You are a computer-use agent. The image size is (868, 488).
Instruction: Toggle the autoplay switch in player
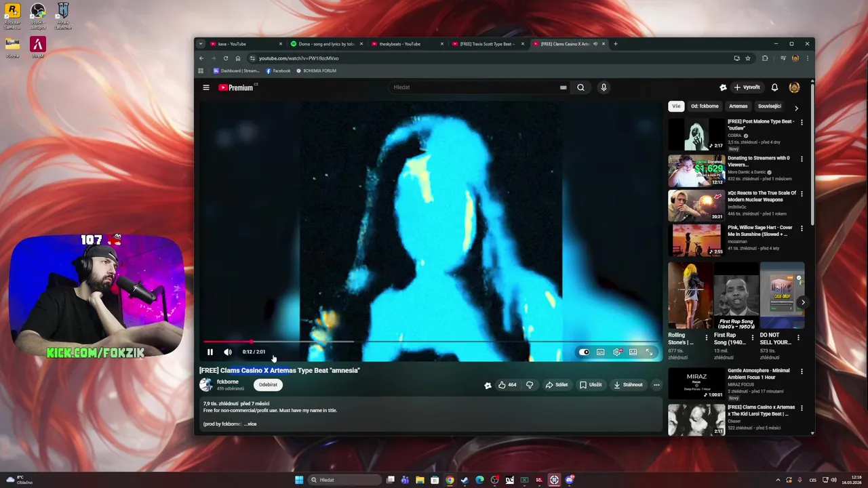coord(584,352)
